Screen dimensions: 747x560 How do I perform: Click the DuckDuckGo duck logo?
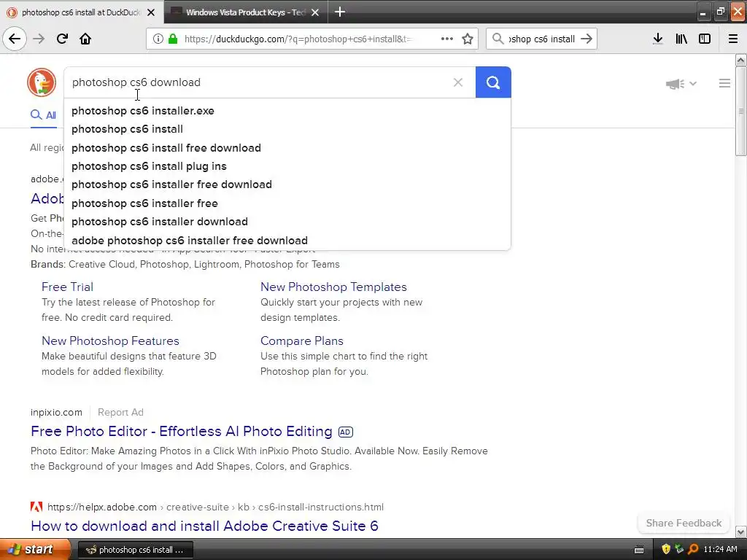[42, 82]
